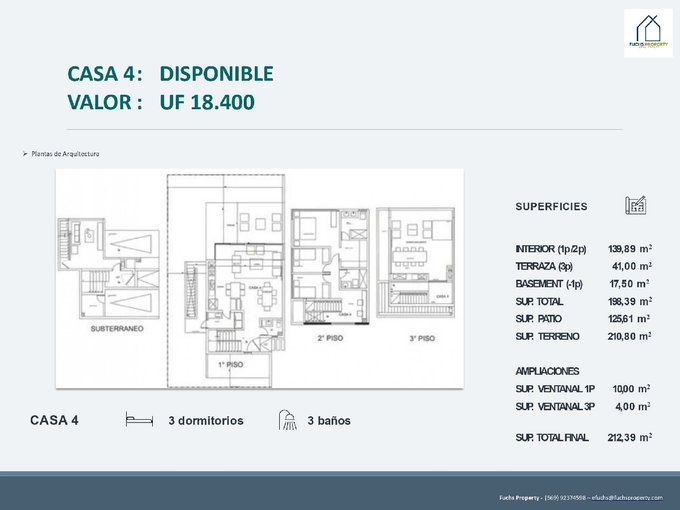Click the arrow bullet before Plantas de Arquitectura
680x510 pixels.
25,154
